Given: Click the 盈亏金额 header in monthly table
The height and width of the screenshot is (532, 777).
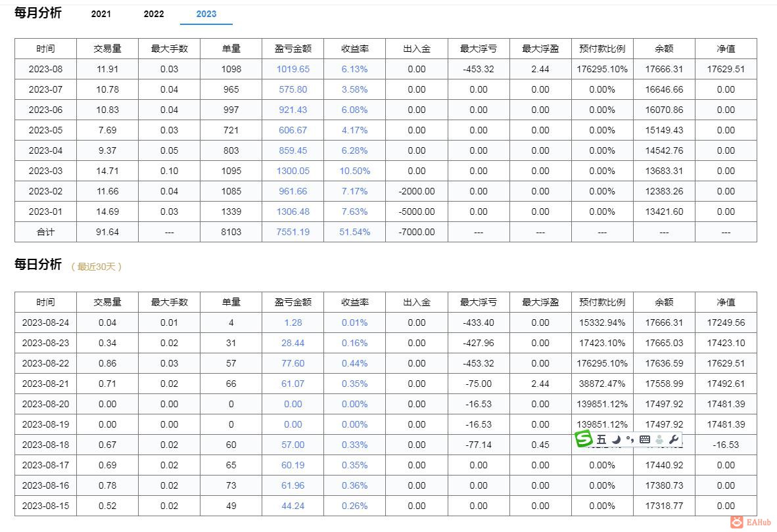Looking at the screenshot, I should click(x=293, y=49).
